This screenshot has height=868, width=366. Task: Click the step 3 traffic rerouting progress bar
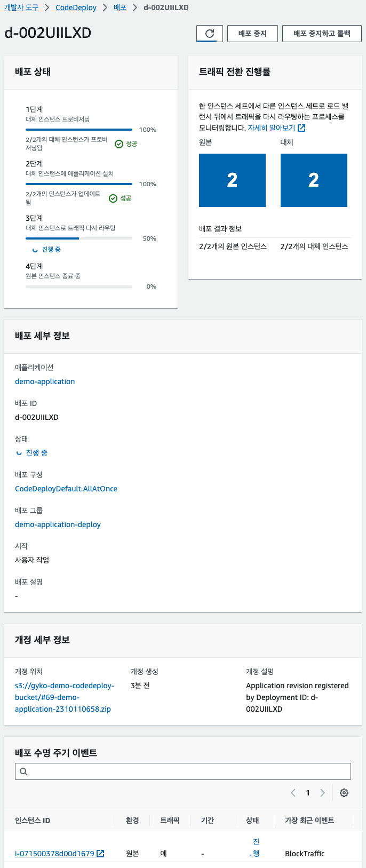(x=79, y=238)
